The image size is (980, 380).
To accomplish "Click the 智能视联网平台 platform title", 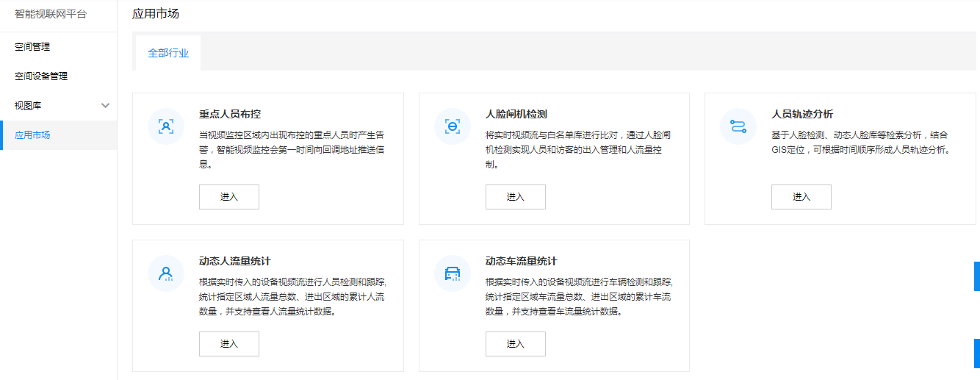I will pyautogui.click(x=51, y=14).
